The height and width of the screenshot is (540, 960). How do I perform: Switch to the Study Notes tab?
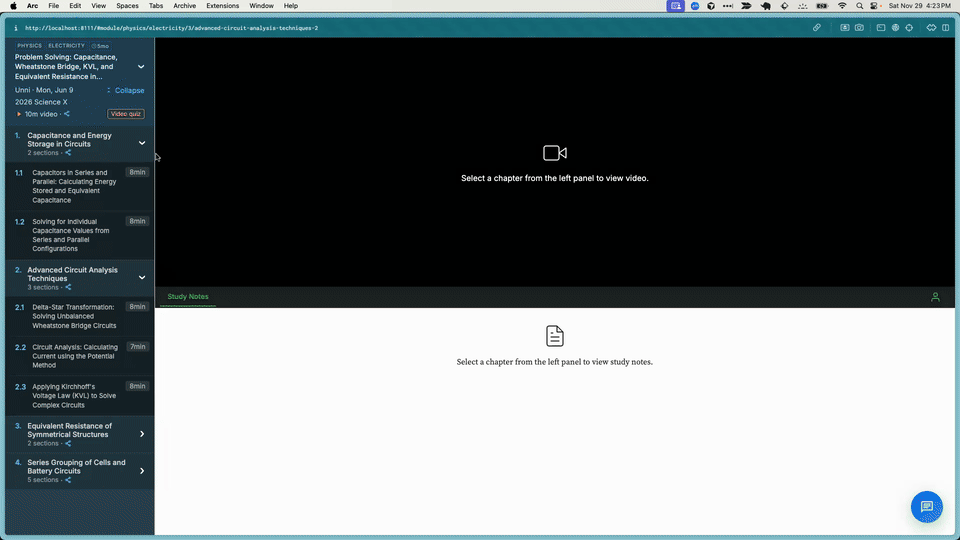188,297
